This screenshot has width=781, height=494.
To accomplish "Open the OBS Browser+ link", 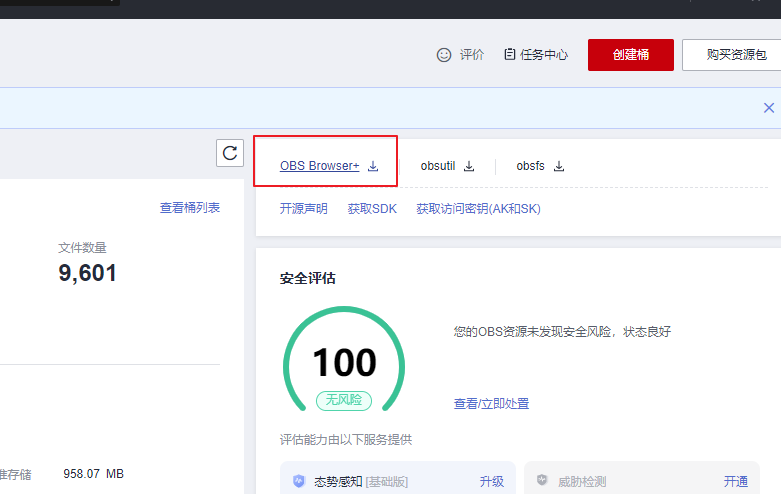I will (x=319, y=166).
